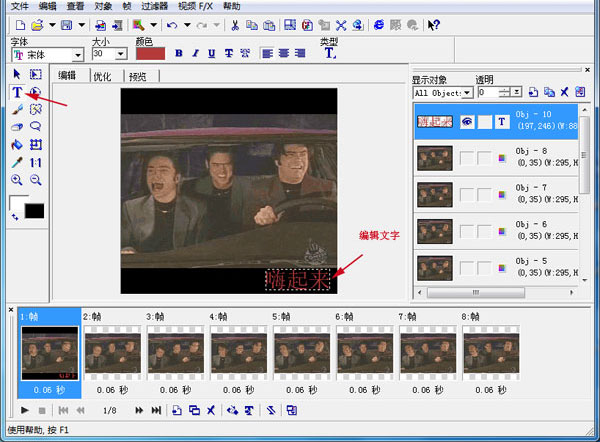The height and width of the screenshot is (442, 600).
Task: Select the Eyedropper tool
Action: (x=17, y=163)
